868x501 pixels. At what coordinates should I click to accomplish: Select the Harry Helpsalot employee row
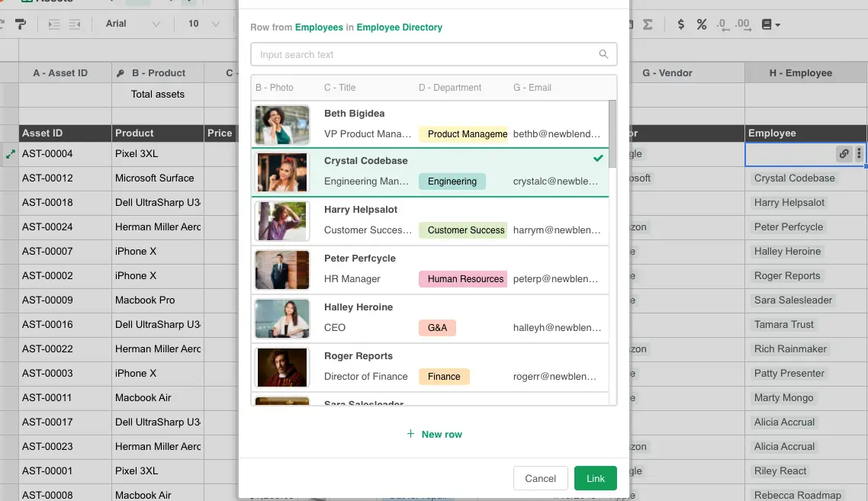tap(427, 220)
